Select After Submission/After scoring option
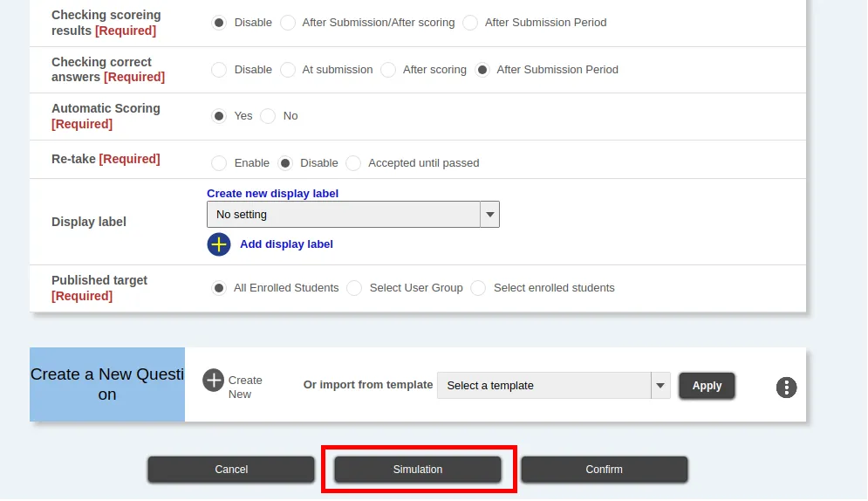Viewport: 868px width, 501px height. tap(288, 23)
